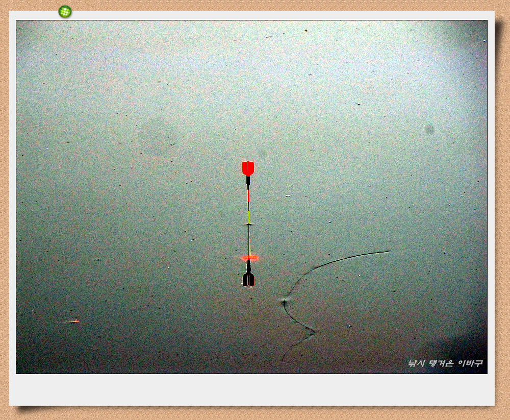Click the glowing orange ring on the float
This screenshot has width=510, height=420.
[249, 258]
